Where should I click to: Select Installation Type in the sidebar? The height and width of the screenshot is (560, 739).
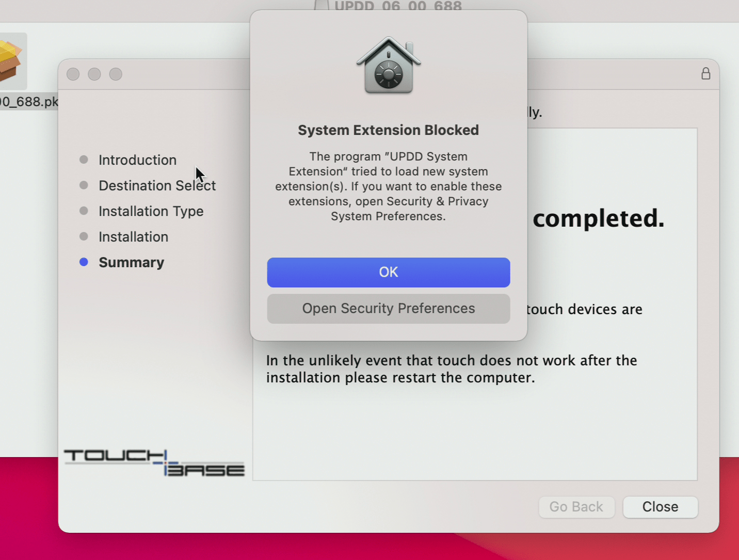151,211
